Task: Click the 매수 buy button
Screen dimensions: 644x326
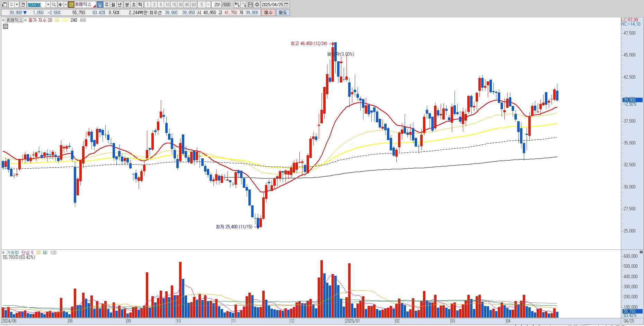Action: [268, 12]
